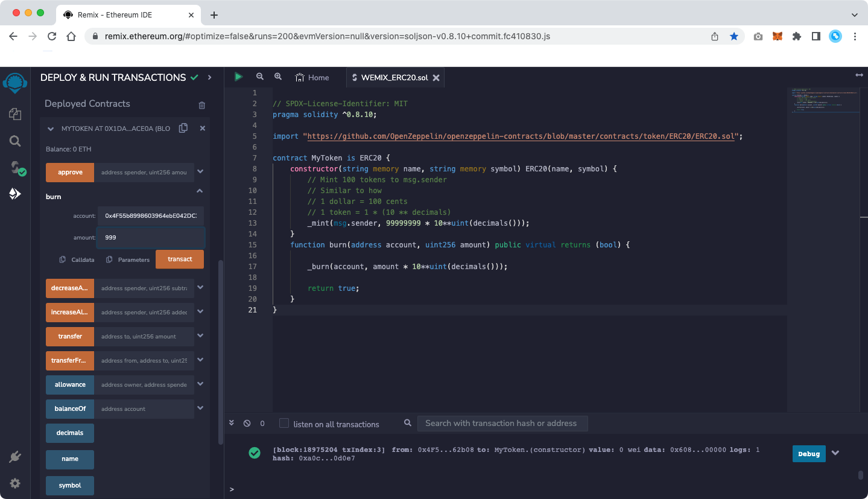The width and height of the screenshot is (868, 499).
Task: Open the Search in files icon
Action: (15, 141)
